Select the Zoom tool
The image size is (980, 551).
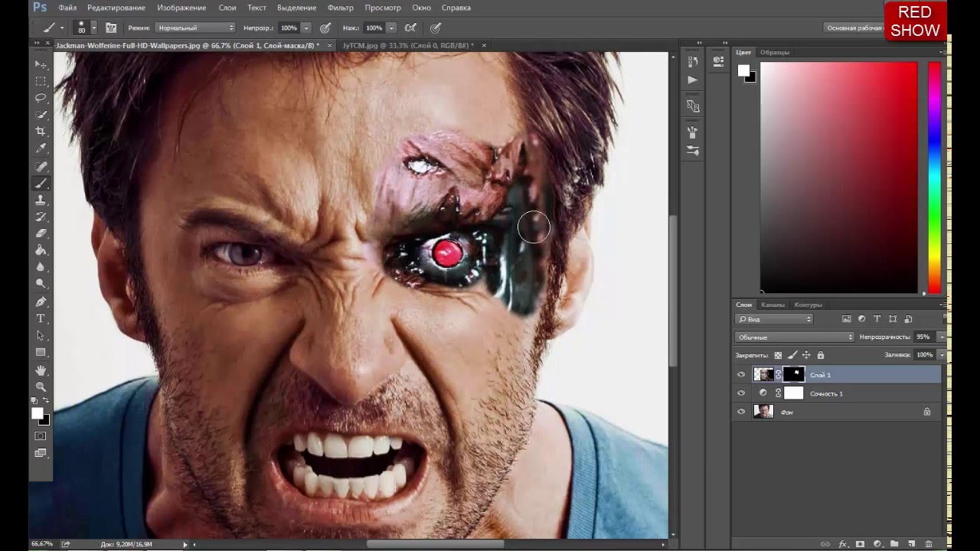[x=41, y=386]
